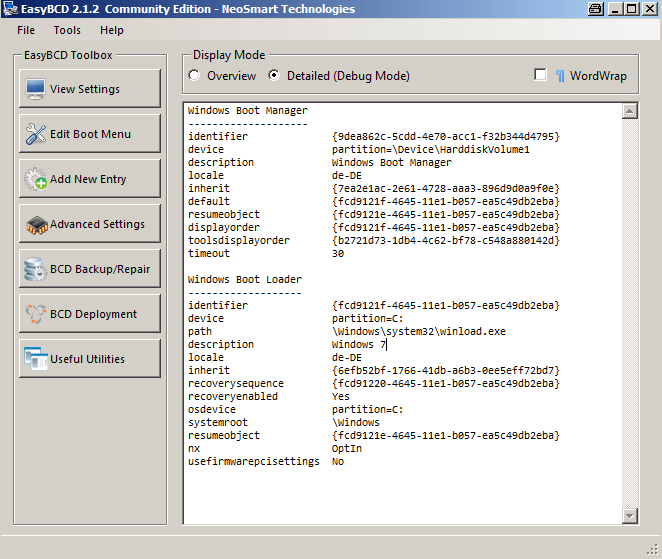Viewport: 662px width, 559px height.
Task: Open Advanced Settings label
Action: pyautogui.click(x=97, y=224)
